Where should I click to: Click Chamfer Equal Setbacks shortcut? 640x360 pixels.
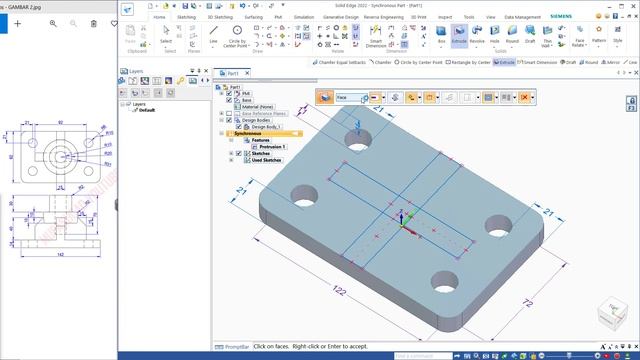click(x=339, y=62)
